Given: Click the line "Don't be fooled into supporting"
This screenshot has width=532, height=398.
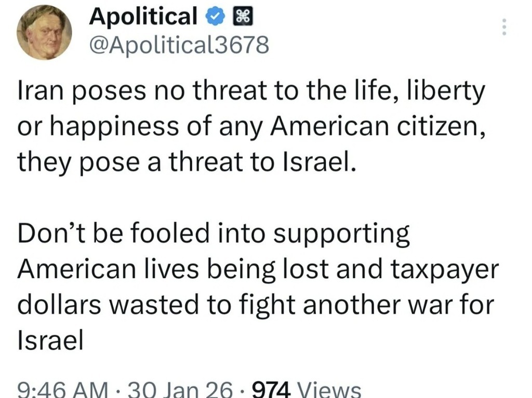Looking at the screenshot, I should click(214, 235).
